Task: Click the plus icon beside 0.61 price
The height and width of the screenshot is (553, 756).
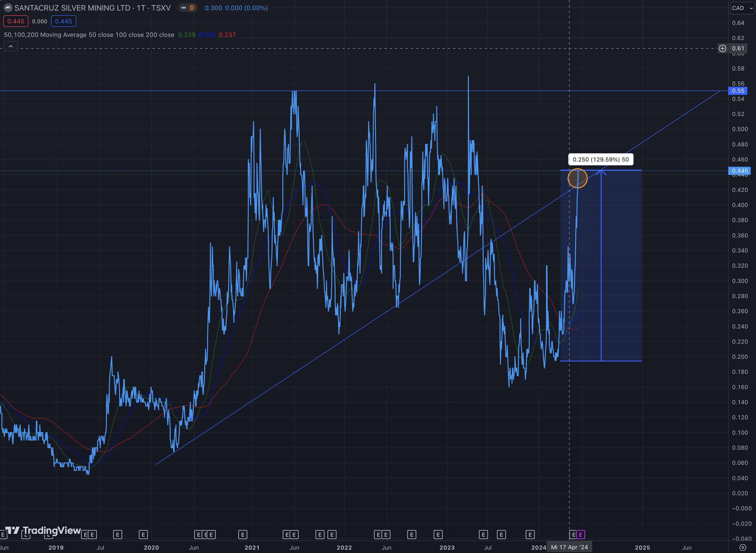Action: (722, 49)
